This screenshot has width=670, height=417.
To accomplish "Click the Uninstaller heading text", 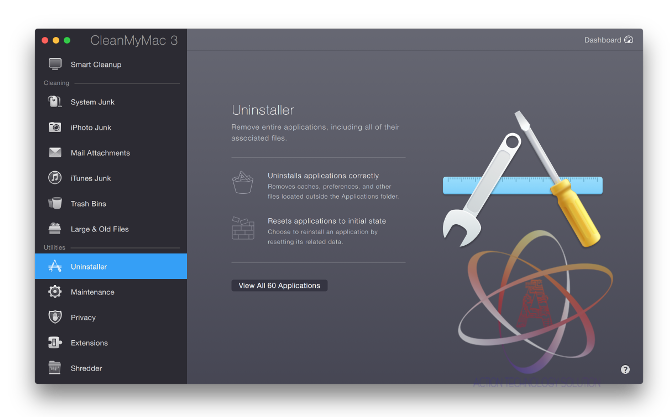I will (263, 110).
